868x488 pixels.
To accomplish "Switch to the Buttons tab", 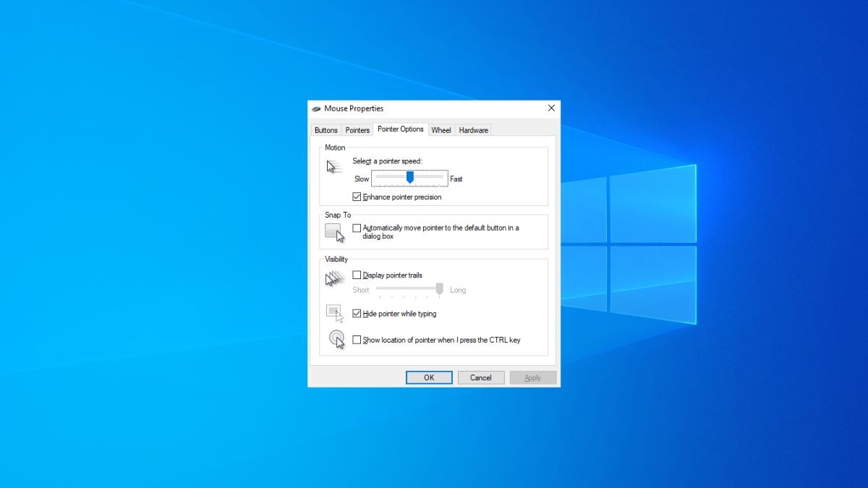I will click(326, 130).
